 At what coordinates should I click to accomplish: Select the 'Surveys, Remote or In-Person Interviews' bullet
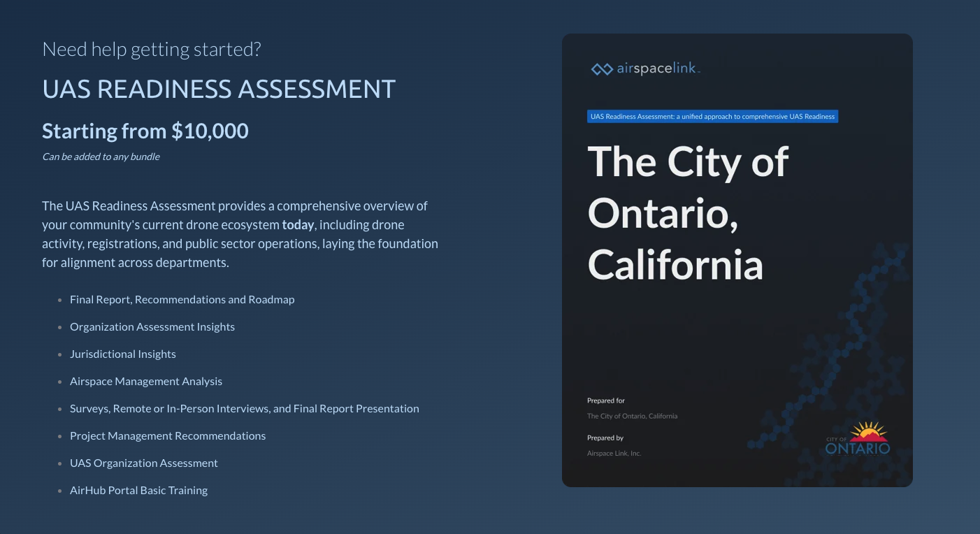point(244,408)
